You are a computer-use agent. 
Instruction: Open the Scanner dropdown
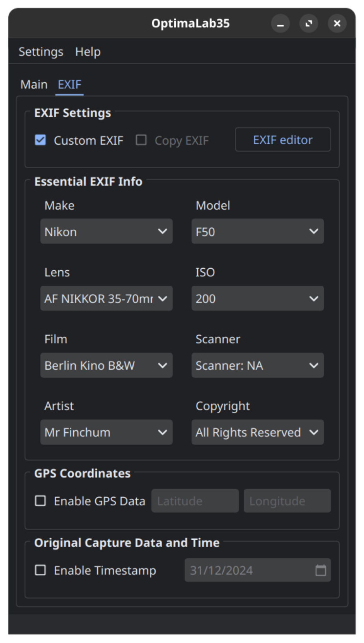tap(258, 366)
